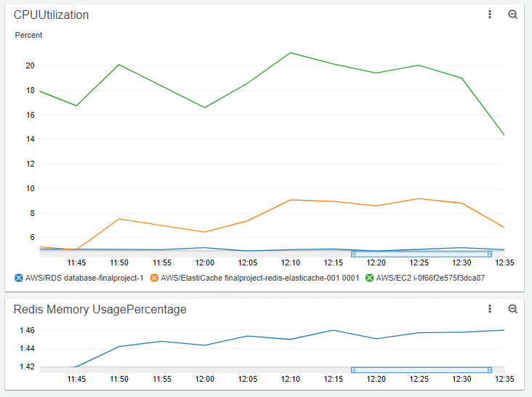Reset zoom on Redis Memory UsagePercentage graph

512,309
